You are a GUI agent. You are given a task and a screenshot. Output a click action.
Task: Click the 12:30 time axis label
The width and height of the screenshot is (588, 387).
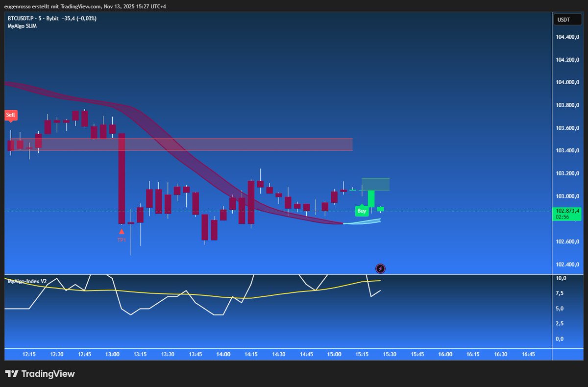57,354
